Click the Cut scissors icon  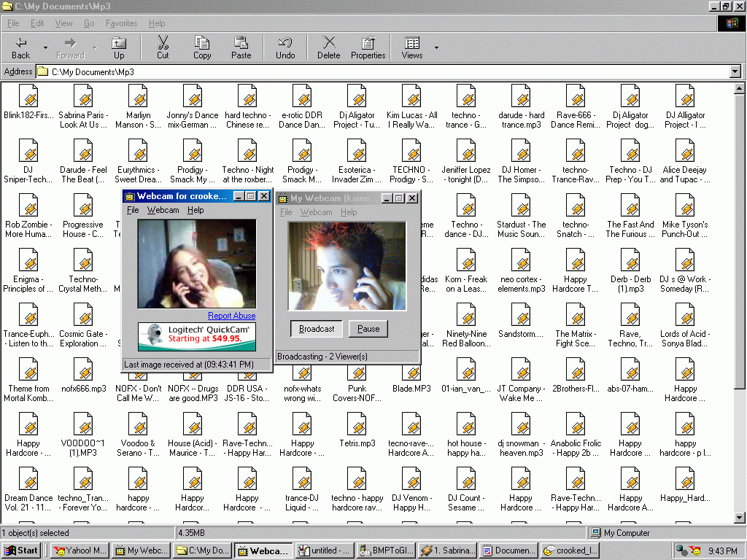pyautogui.click(x=163, y=47)
